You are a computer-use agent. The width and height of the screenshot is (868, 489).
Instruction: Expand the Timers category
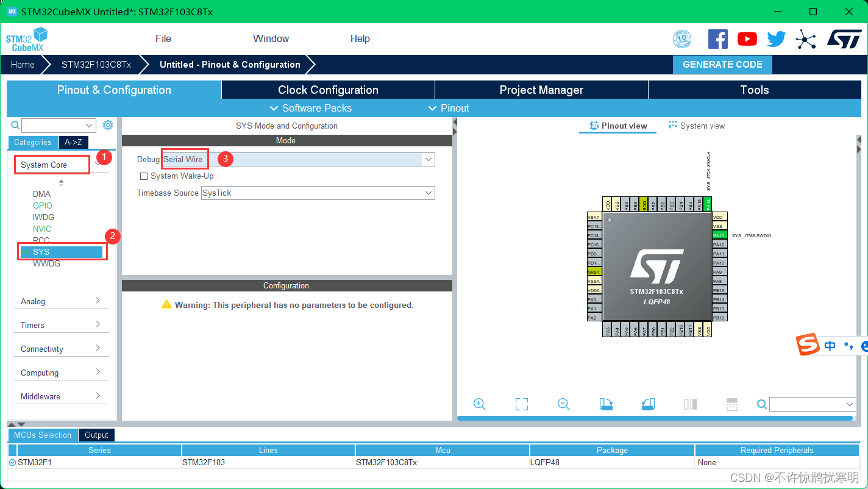(61, 325)
